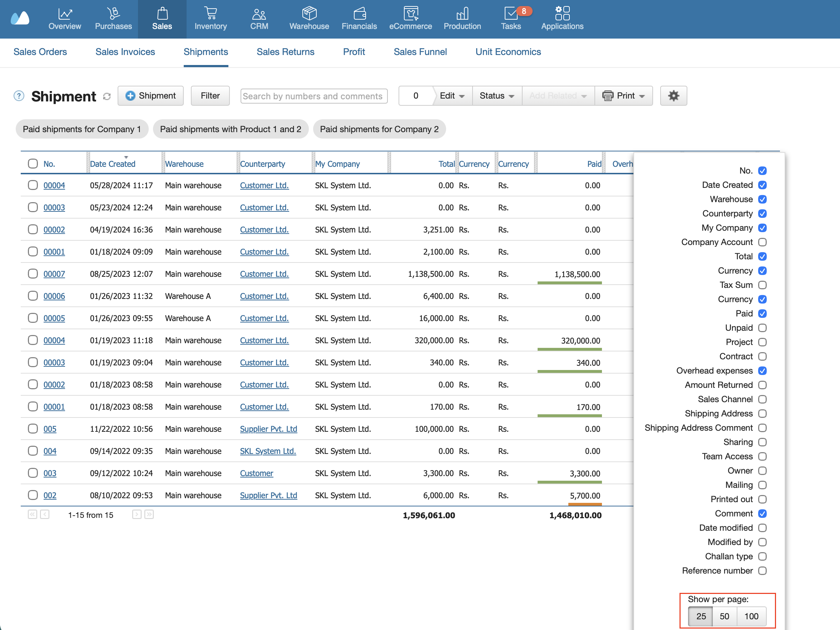Go to next page arrow
Screen dimensions: 840x630
[137, 514]
